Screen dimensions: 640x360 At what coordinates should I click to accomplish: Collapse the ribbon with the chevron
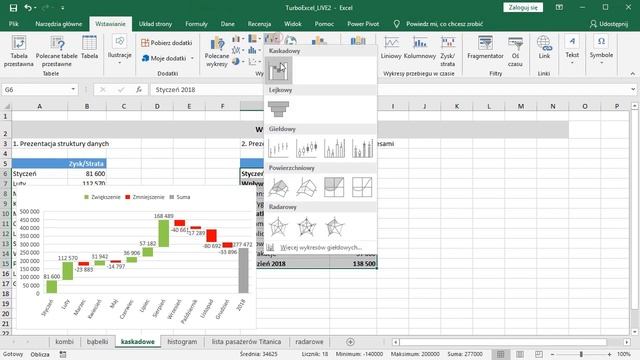[x=633, y=73]
